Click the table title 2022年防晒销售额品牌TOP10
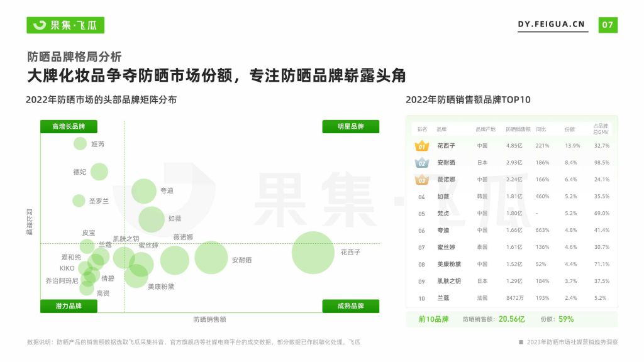 pos(468,100)
